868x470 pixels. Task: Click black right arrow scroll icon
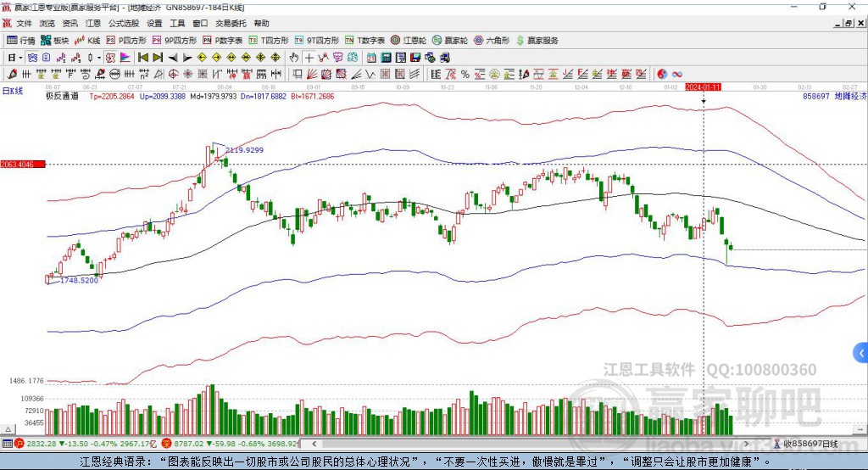187,58
